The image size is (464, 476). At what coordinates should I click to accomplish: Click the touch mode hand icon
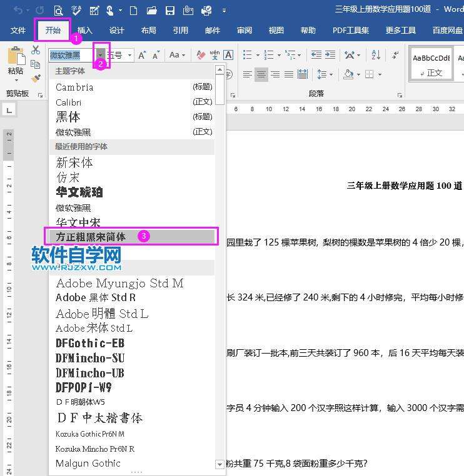pyautogui.click(x=110, y=11)
